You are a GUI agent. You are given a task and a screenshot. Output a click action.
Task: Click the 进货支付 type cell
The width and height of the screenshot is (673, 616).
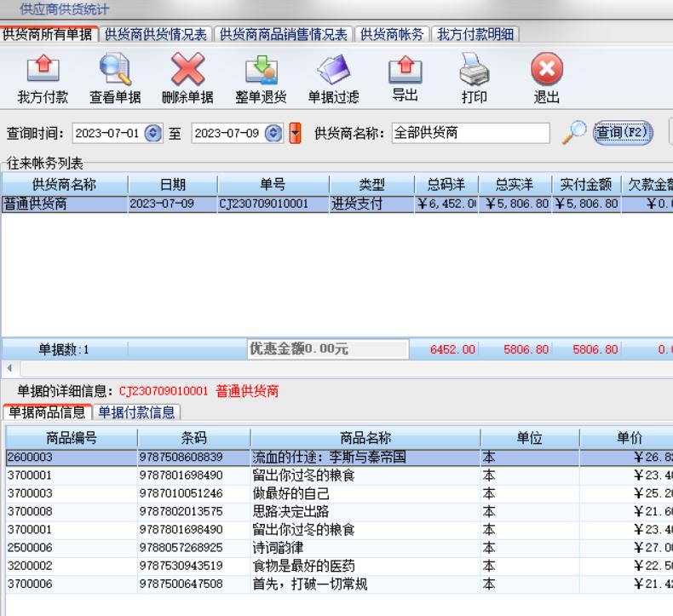pos(371,204)
